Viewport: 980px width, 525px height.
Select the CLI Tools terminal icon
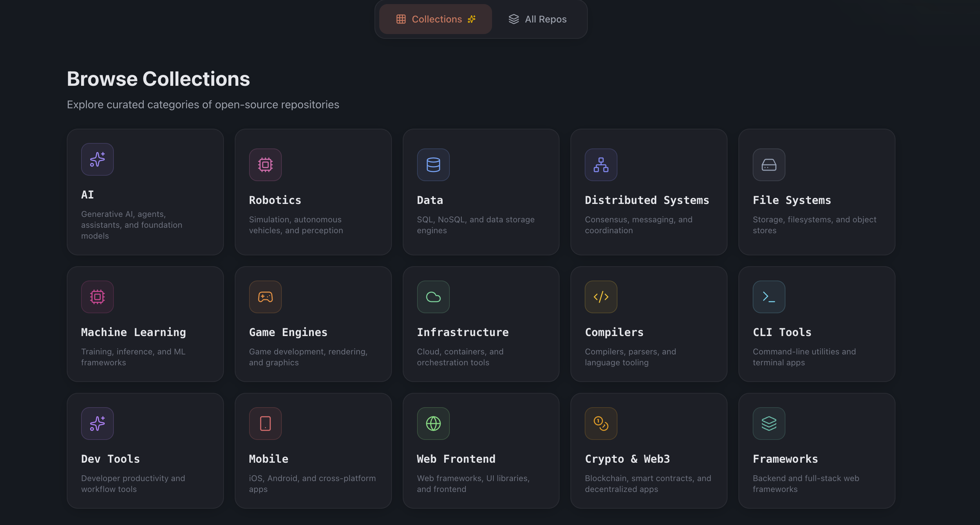pyautogui.click(x=768, y=297)
